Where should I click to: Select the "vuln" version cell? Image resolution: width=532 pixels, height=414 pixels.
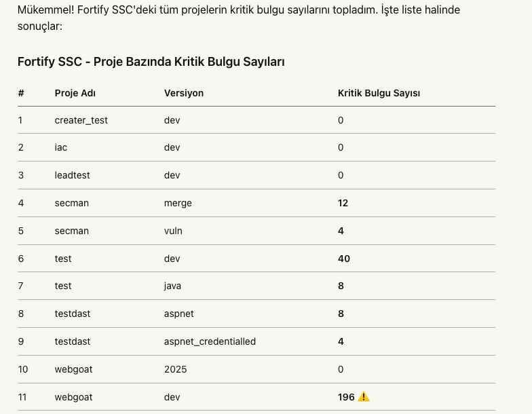[x=173, y=231]
